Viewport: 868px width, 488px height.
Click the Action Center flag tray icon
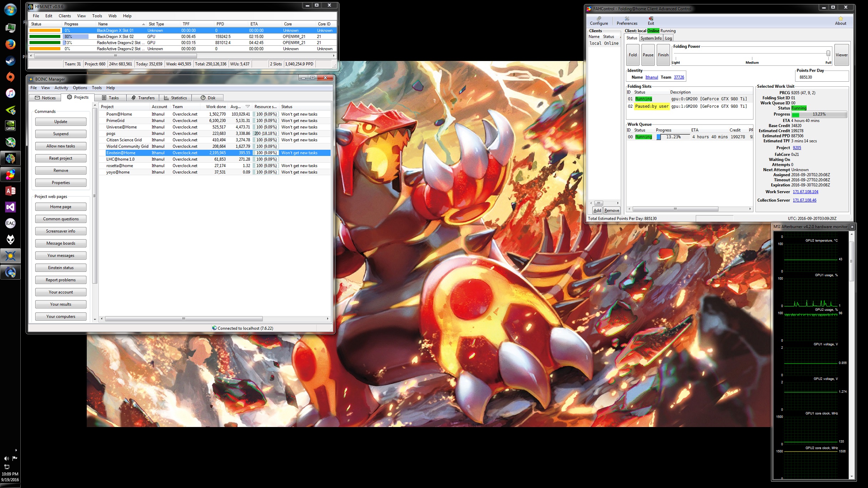[x=15, y=458]
